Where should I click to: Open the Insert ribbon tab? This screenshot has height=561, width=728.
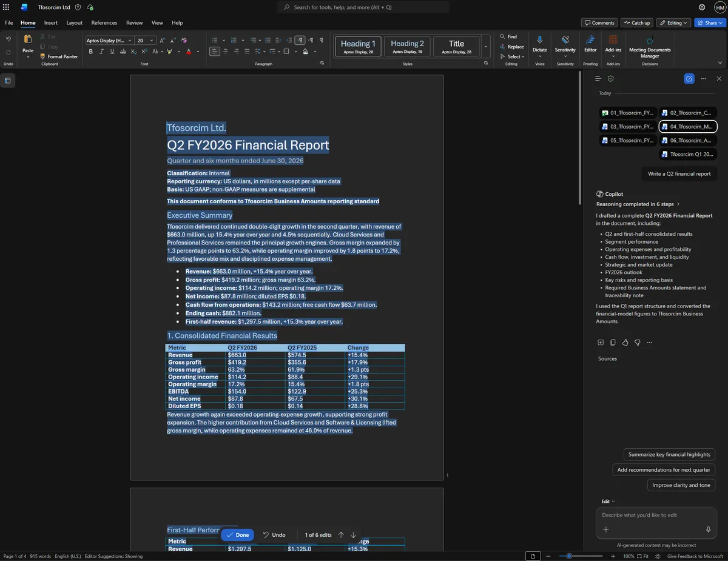pyautogui.click(x=51, y=22)
